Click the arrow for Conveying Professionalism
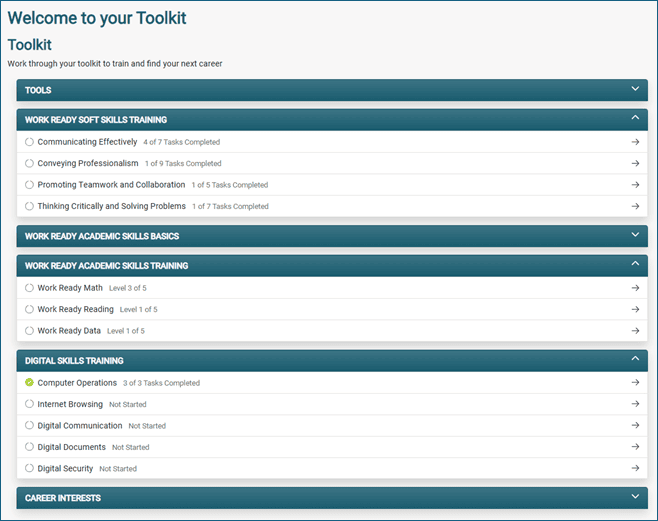Viewport: 658px width, 521px height. [635, 163]
